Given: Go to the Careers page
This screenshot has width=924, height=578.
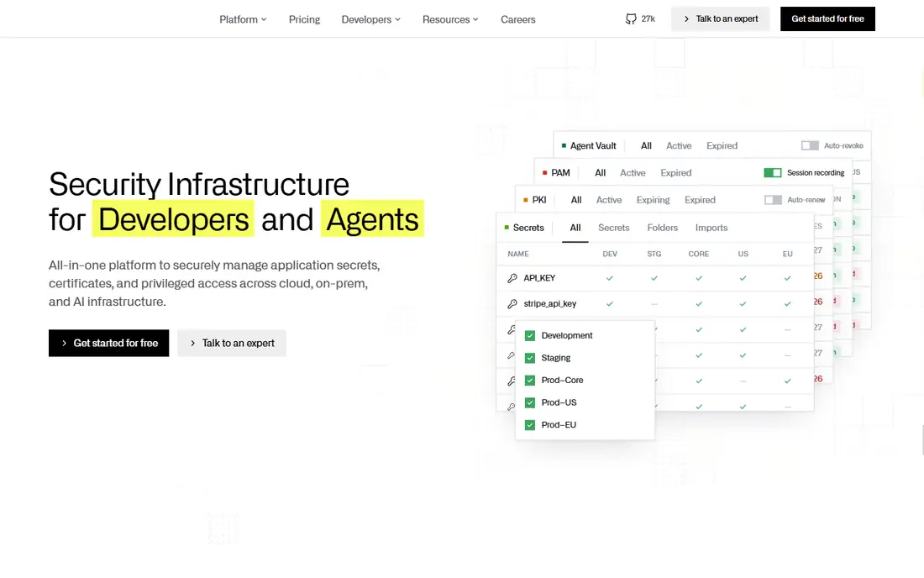Looking at the screenshot, I should point(518,19).
